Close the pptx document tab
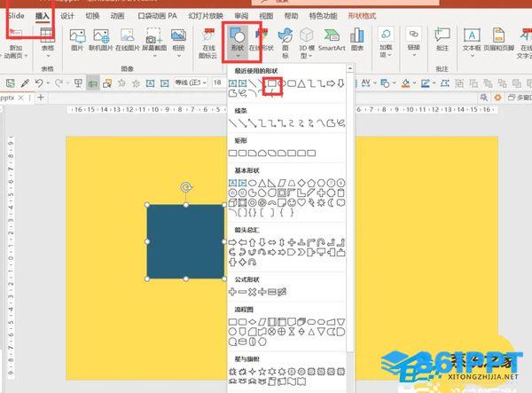Screen dimensions: 532x393 [x=20, y=98]
